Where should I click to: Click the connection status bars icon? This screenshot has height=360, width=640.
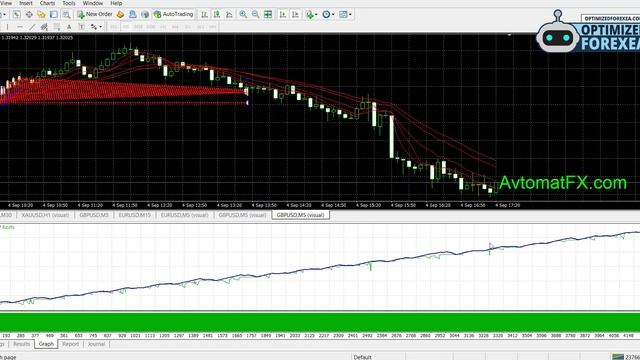[x=618, y=357]
